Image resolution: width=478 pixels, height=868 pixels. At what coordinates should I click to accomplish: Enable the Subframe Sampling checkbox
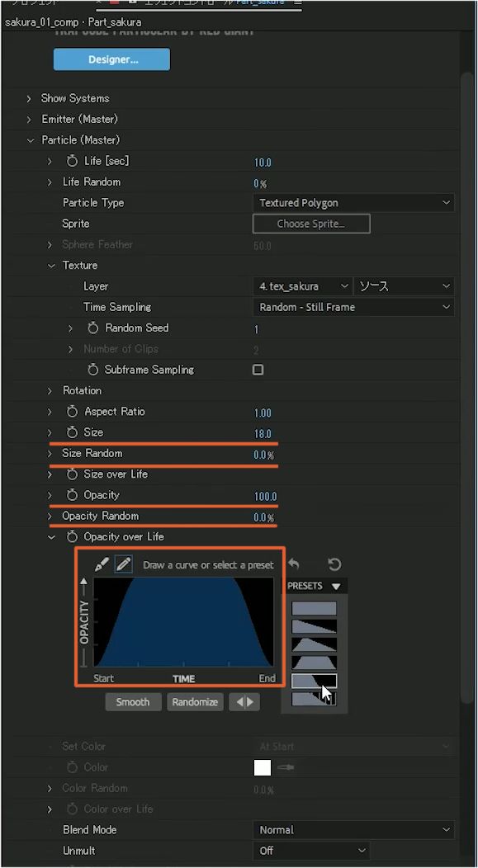[258, 370]
